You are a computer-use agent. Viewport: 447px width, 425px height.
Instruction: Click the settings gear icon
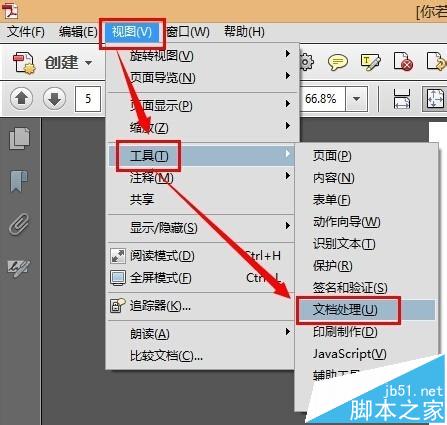pos(306,62)
